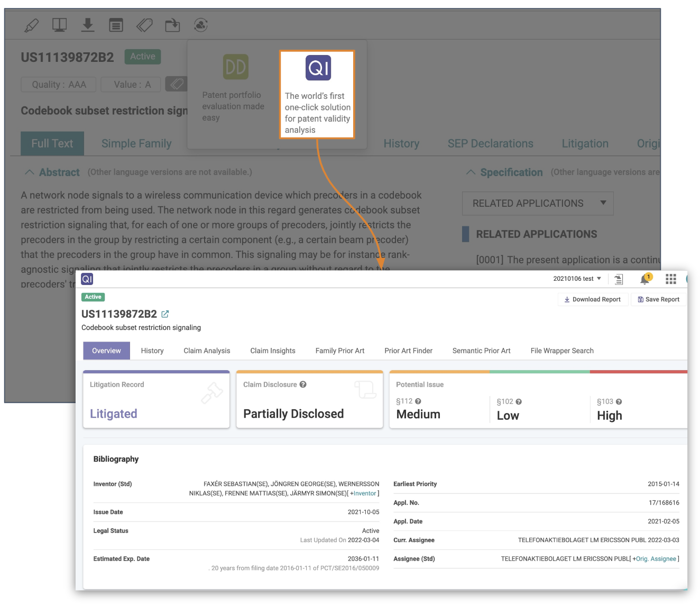Open the History tab in QI report
This screenshot has width=700, height=606.
[x=152, y=351]
